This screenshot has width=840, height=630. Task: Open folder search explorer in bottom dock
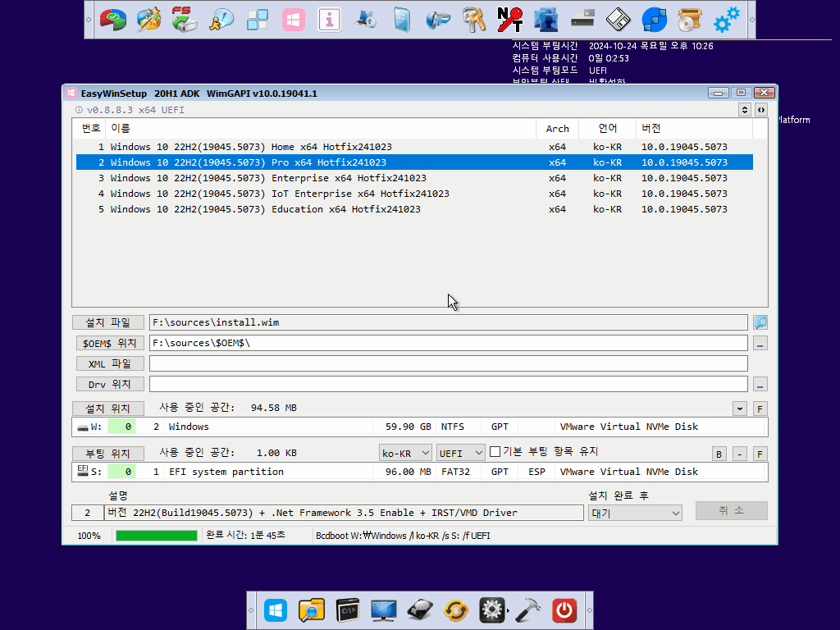click(x=311, y=610)
